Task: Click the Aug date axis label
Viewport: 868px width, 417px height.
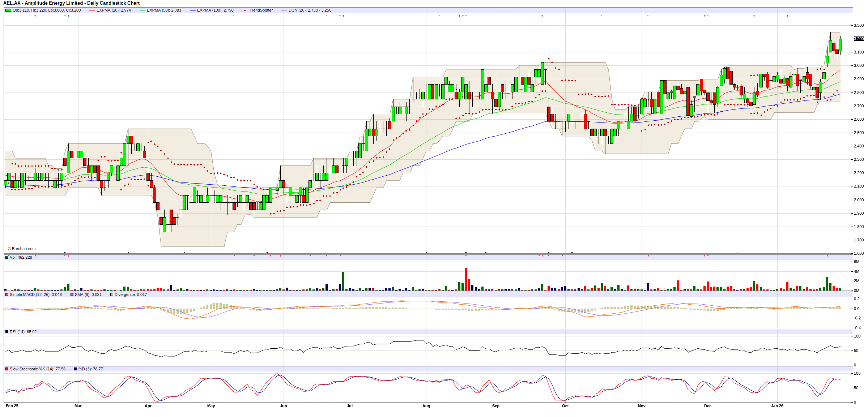Action: pyautogui.click(x=426, y=406)
